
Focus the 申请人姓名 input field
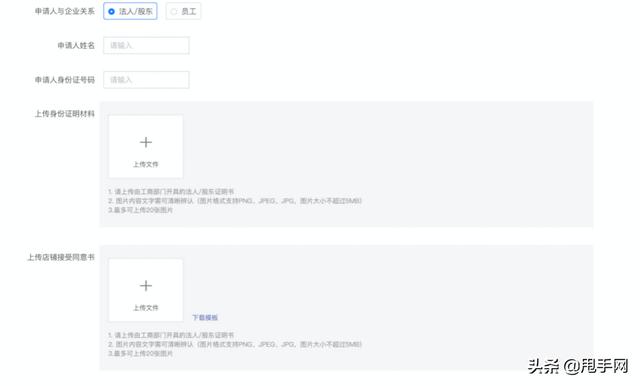click(x=146, y=45)
